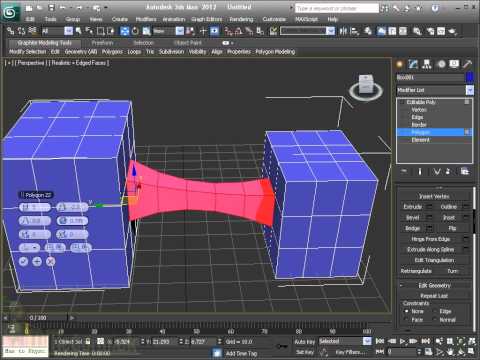Open the Modifiers menu
480x360 pixels.
tap(146, 19)
